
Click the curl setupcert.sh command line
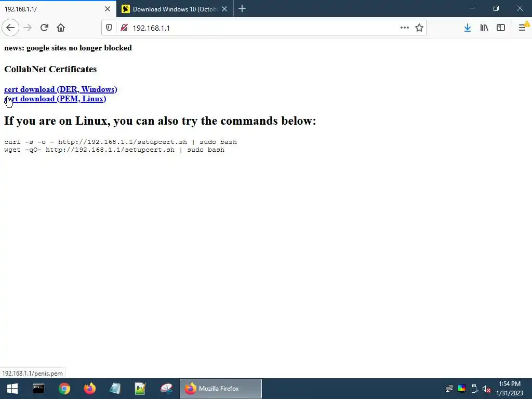coord(121,142)
